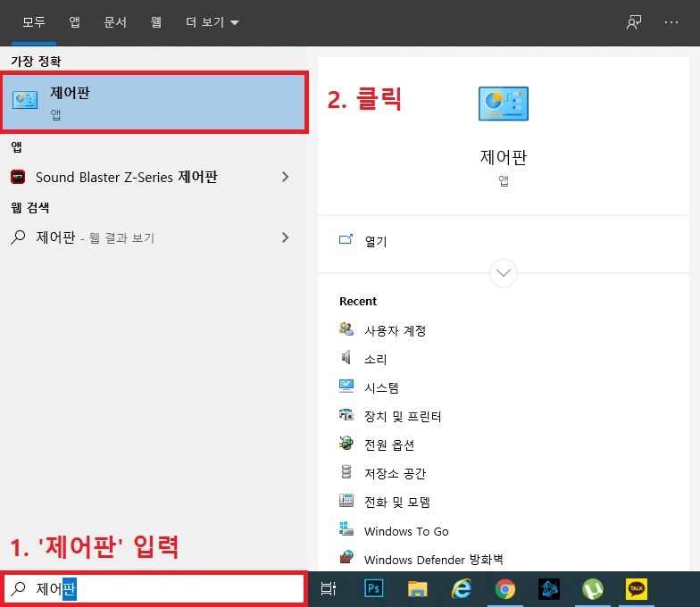Switch to the 웹 search tab

pyautogui.click(x=155, y=21)
